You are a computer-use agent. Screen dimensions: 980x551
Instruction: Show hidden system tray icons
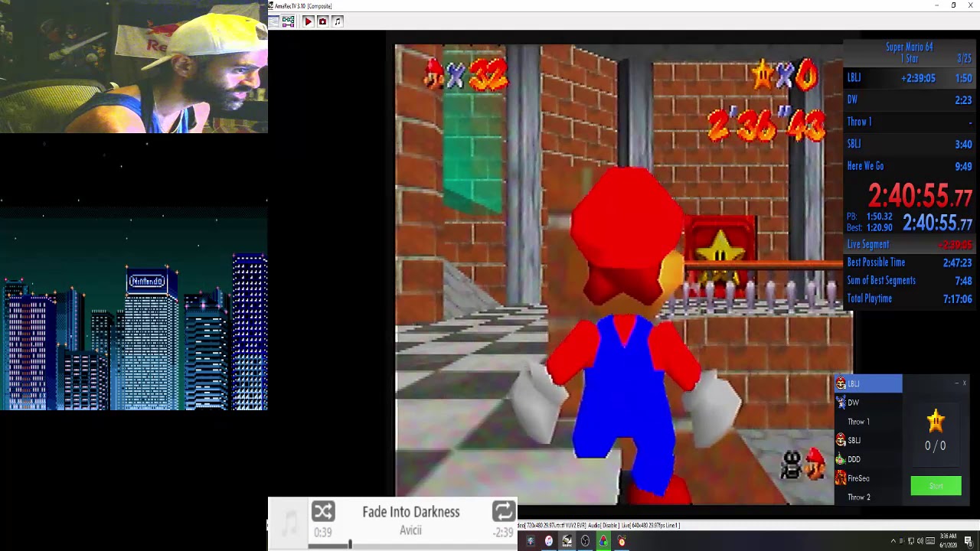click(893, 542)
